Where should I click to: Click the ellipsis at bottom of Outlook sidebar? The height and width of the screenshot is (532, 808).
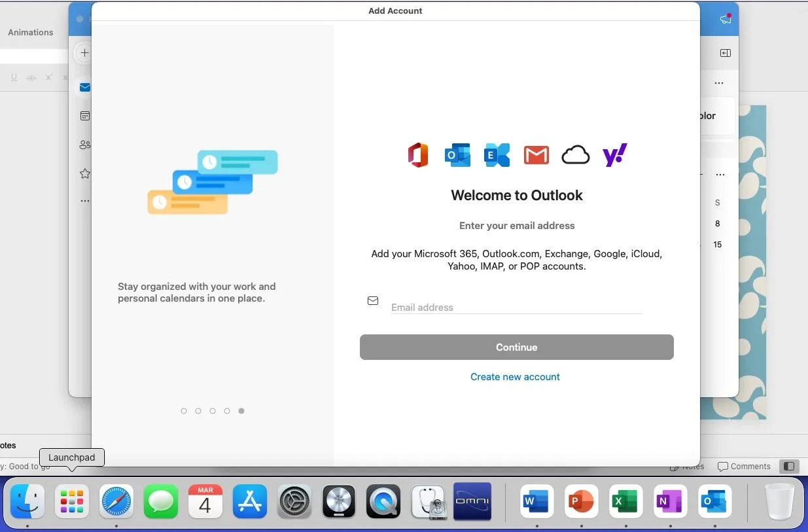click(84, 201)
